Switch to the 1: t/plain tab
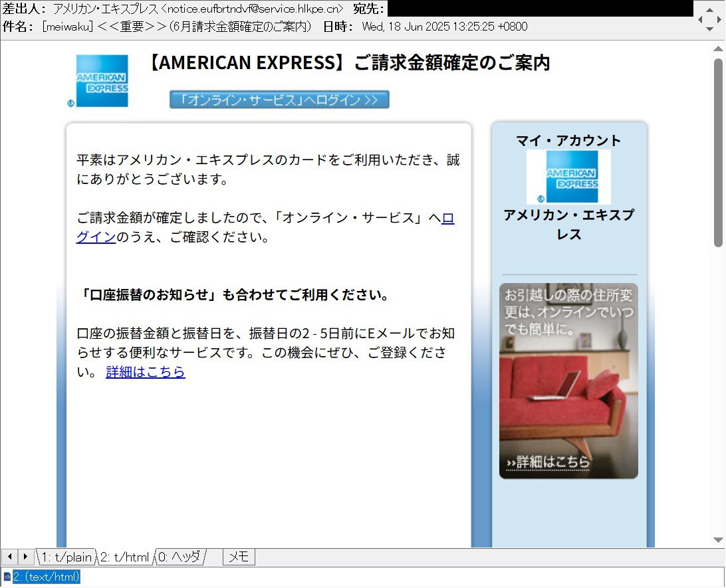 [x=66, y=557]
